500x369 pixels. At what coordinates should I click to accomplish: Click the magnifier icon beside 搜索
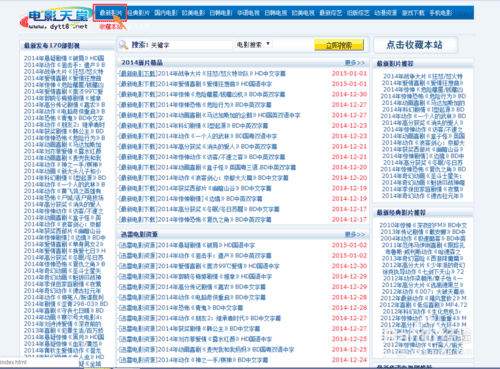tap(123, 45)
